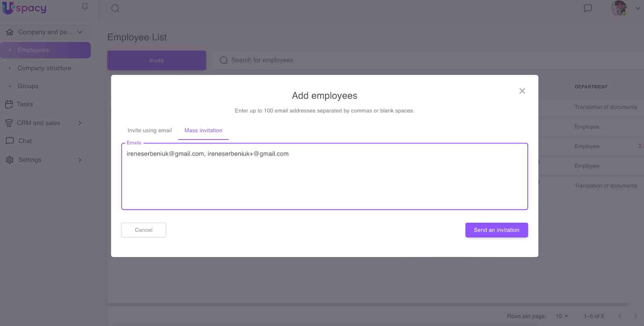
Task: Expand the profile menu chevron
Action: pyautogui.click(x=638, y=8)
